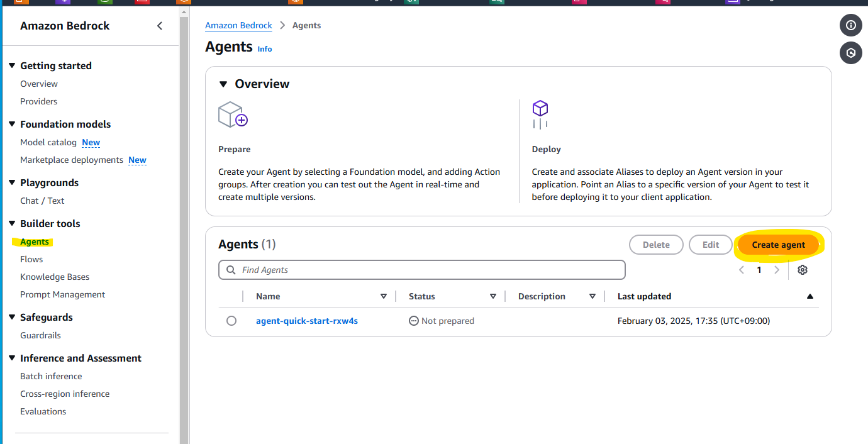Click the Create agent button
868x444 pixels.
click(778, 245)
